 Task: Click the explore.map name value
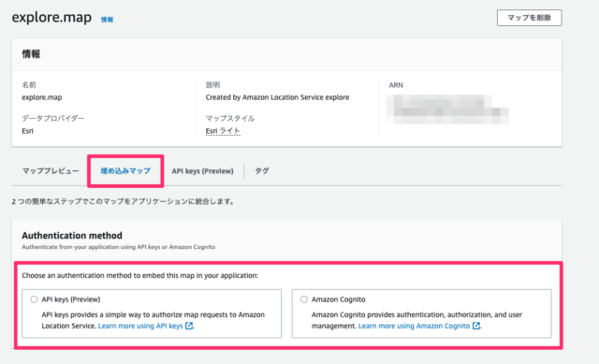[42, 97]
